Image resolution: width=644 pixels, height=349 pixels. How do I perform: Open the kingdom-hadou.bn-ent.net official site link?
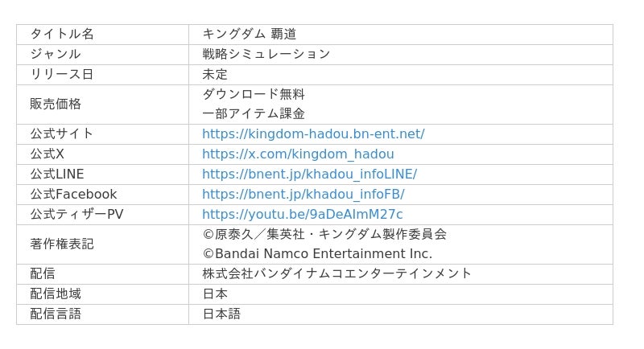pyautogui.click(x=313, y=134)
